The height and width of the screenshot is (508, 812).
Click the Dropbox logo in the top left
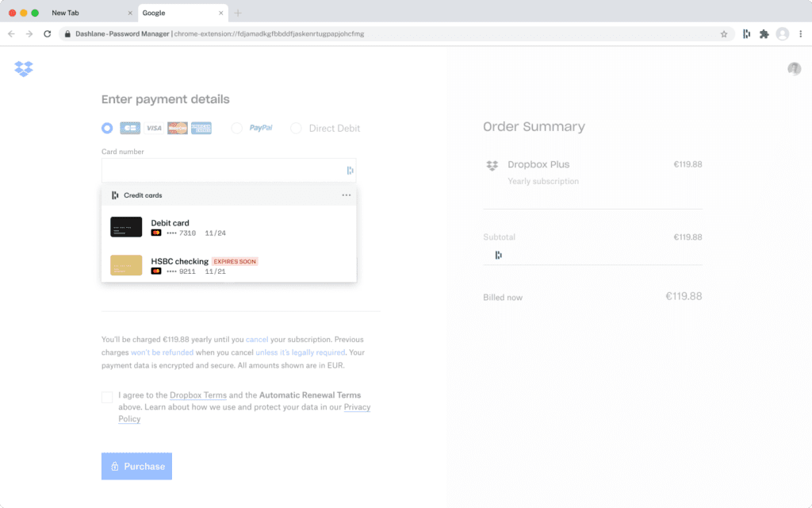24,69
